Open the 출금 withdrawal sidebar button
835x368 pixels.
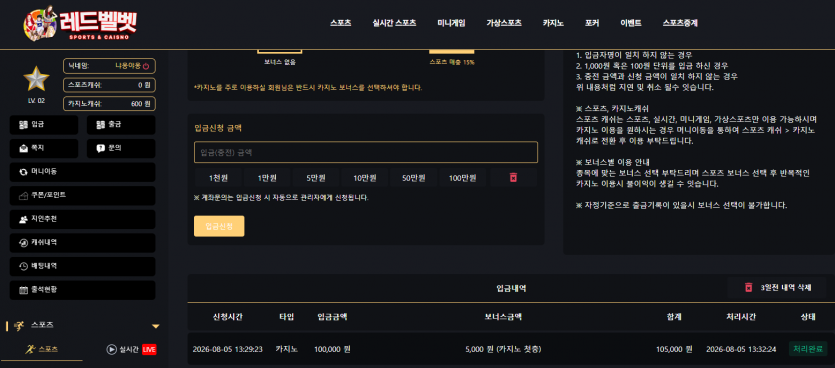121,125
